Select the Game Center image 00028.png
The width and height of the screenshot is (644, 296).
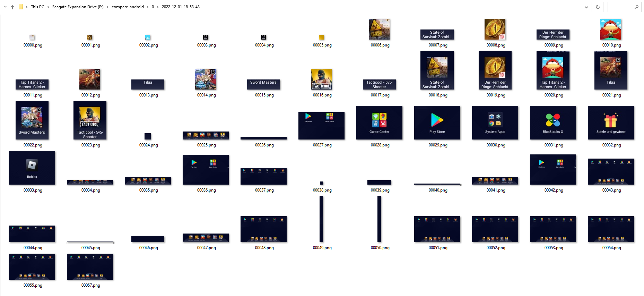pos(379,122)
